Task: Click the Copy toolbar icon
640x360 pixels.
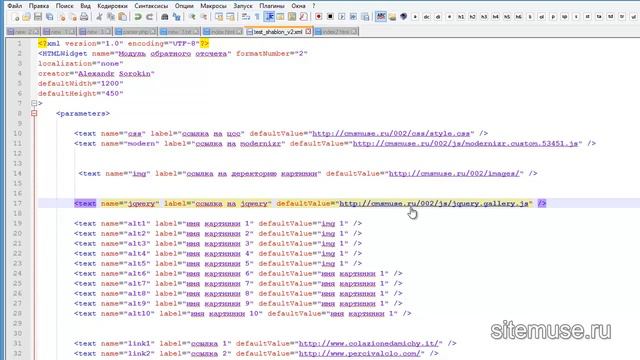Action: pos(111,17)
